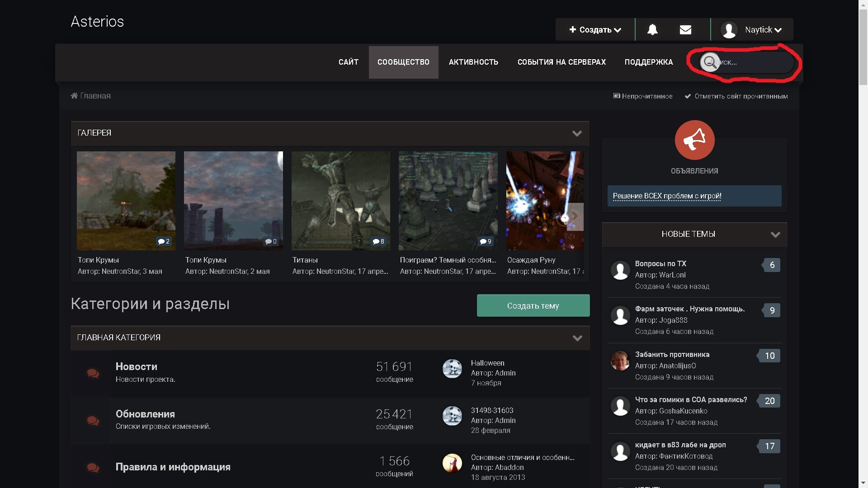Click the gallery carousel next arrow

[575, 216]
